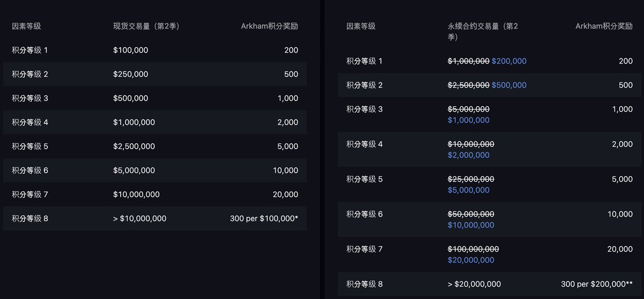Click the $10,000,000 level 7 spot volume

click(x=136, y=194)
